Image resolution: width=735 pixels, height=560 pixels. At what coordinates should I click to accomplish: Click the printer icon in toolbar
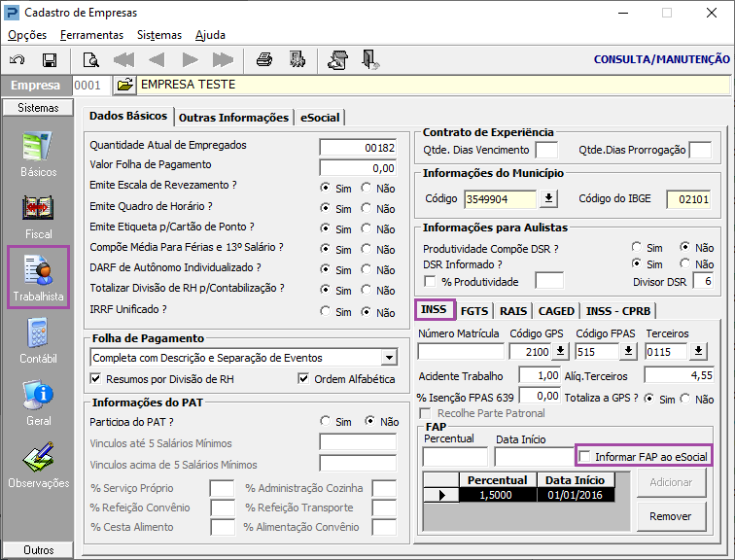pyautogui.click(x=264, y=60)
